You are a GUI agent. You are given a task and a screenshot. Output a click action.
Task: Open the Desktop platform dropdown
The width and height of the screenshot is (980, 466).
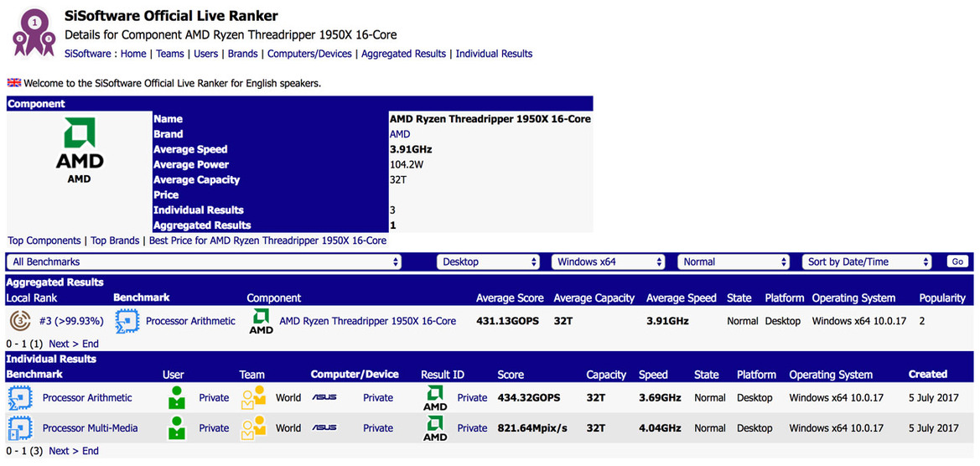click(488, 261)
